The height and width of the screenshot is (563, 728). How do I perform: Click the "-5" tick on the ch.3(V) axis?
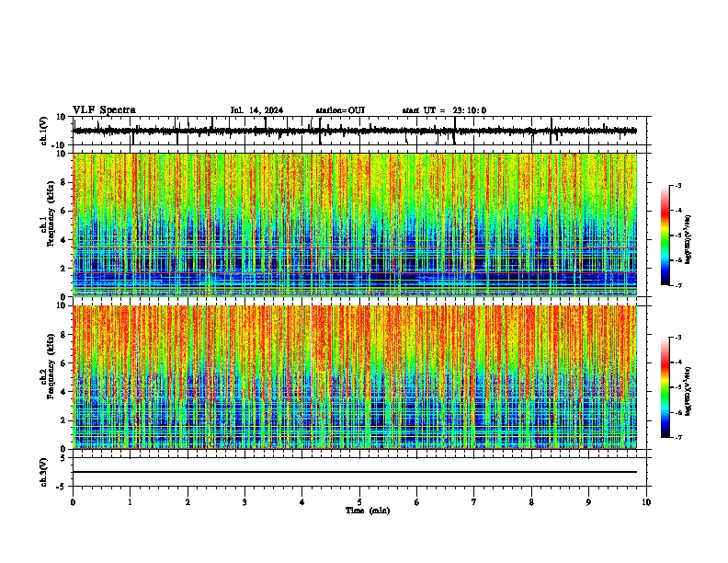tap(63, 487)
